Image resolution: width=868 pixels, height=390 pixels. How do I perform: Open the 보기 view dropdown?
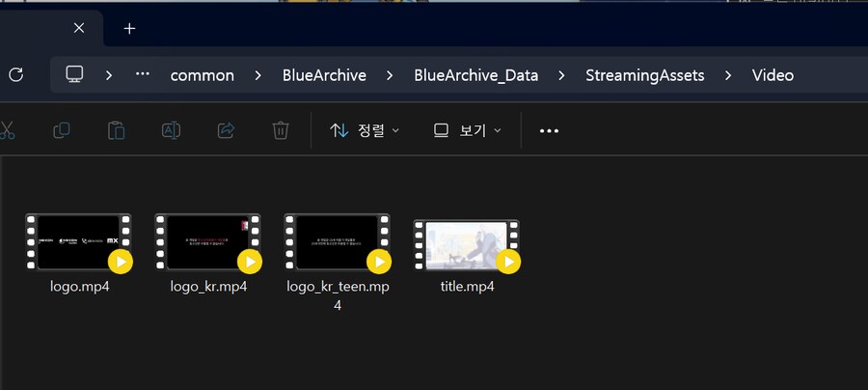click(x=467, y=130)
